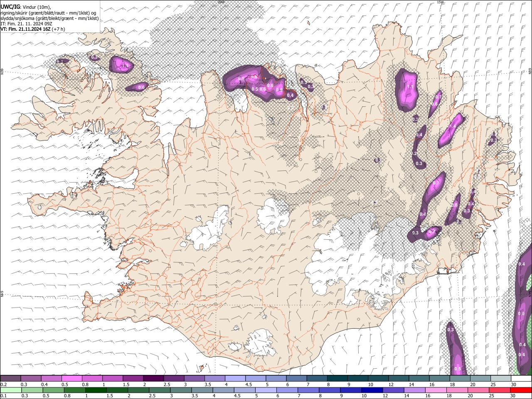Click the VT: Fim. 21.11.2024 16Z line
Image resolution: width=532 pixels, height=399 pixels.
click(25, 29)
